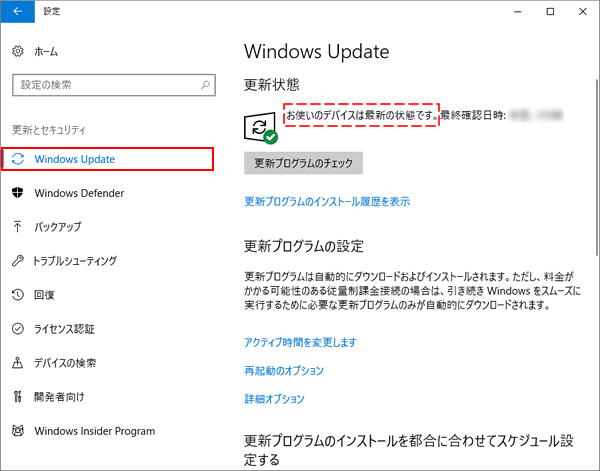Open 詳細オプション link
The image size is (600, 471).
(274, 399)
